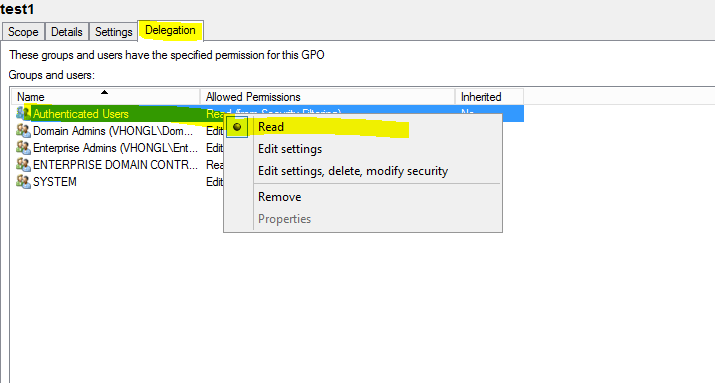Switch to the Scope tab
The width and height of the screenshot is (715, 383).
click(x=23, y=32)
